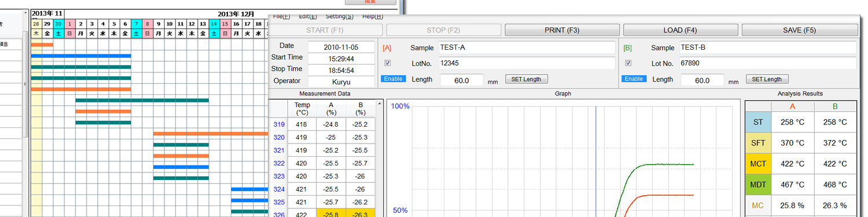
Task: Select row number 321 in Measurement Data
Action: click(279, 150)
